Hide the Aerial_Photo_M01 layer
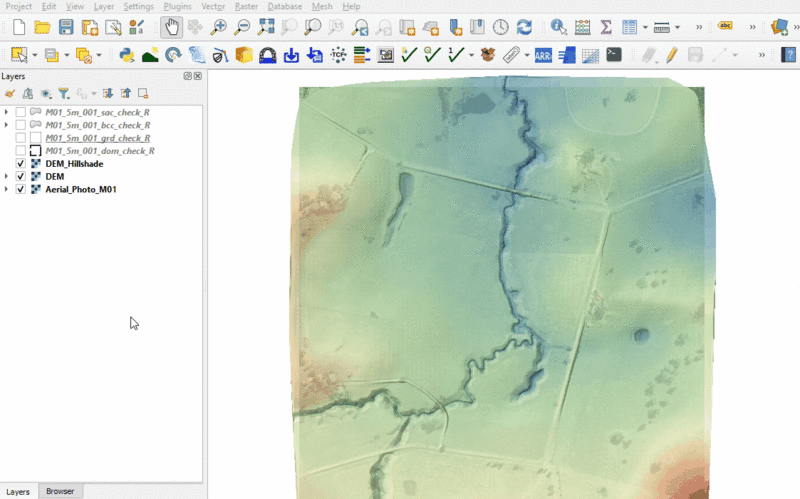This screenshot has width=800, height=499. [x=21, y=189]
